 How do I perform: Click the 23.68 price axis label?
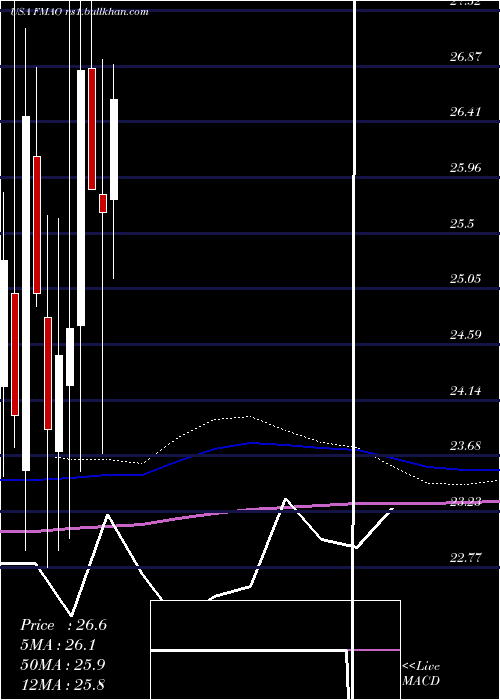[x=466, y=446]
